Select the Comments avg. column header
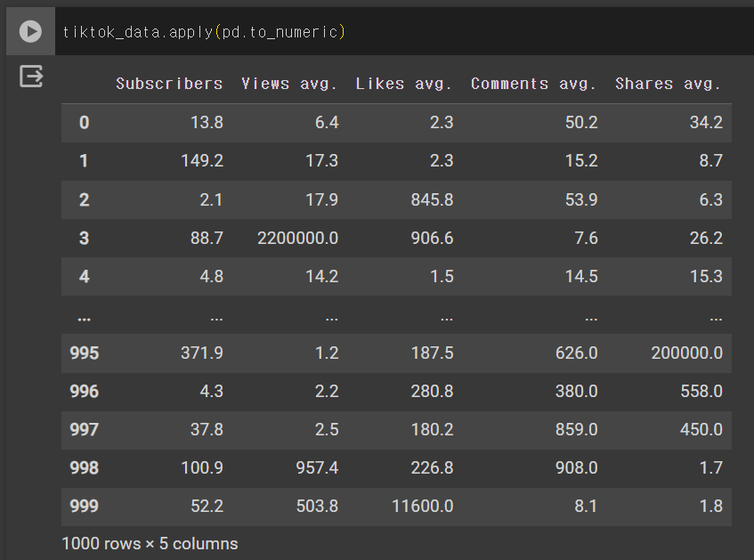Screen dimensions: 754x560 534,84
